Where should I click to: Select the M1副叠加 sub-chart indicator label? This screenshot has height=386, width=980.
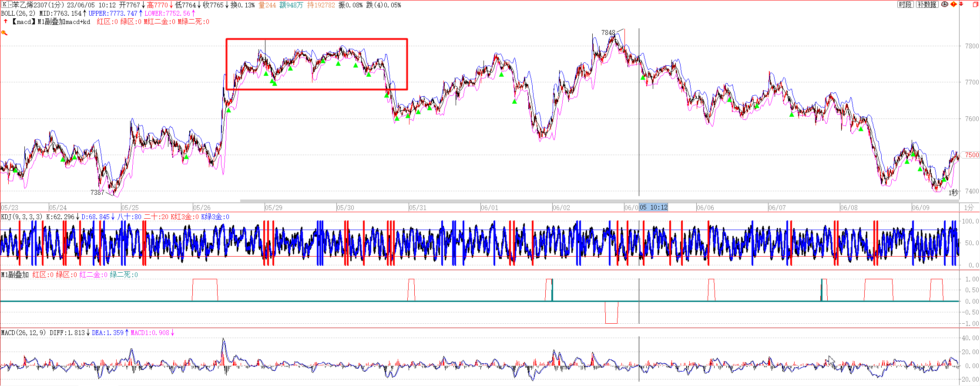[x=15, y=275]
